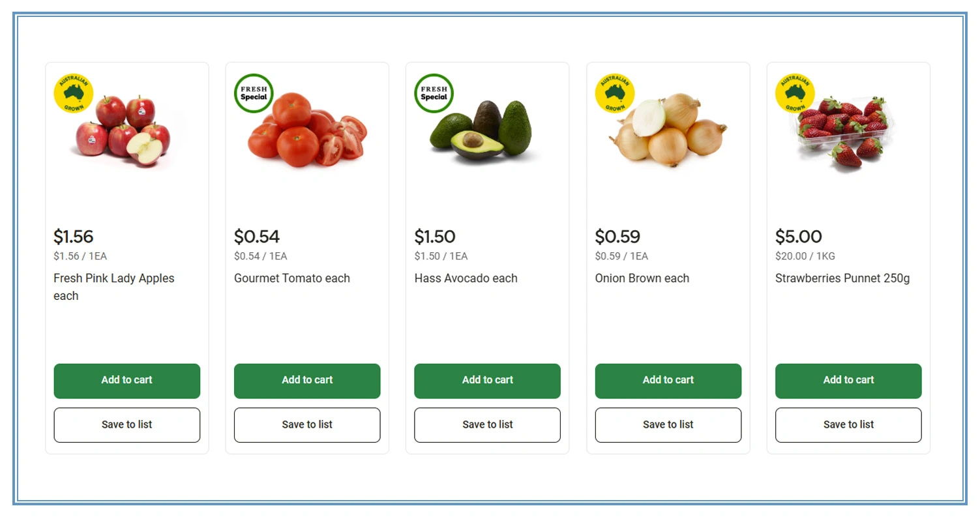Click the Fresh Special badge on tomatoes
980x517 pixels.
254,93
